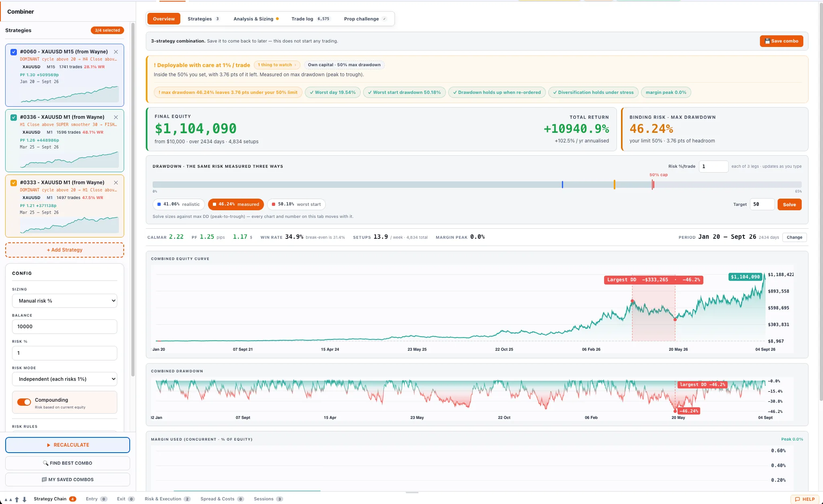Click the #0060 strategy equity thumbnail
823x504 pixels.
[69, 95]
